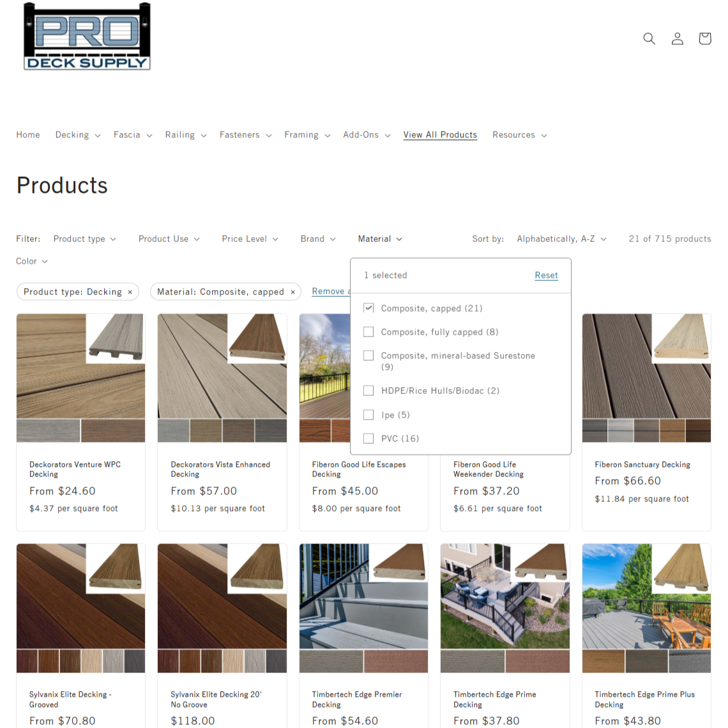Screen dimensions: 728x728
Task: Open Sylvanix Elite Decking - Grooved title
Action: tap(70, 699)
